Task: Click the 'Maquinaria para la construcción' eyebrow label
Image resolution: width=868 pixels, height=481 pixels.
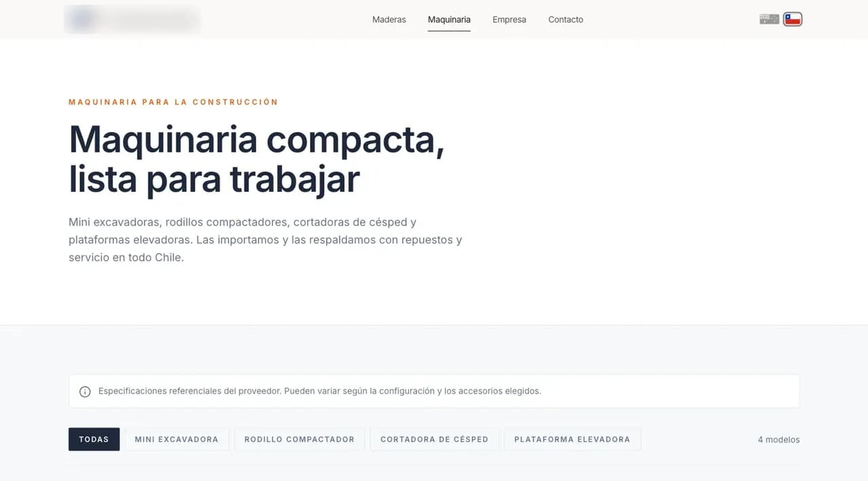Action: (174, 102)
